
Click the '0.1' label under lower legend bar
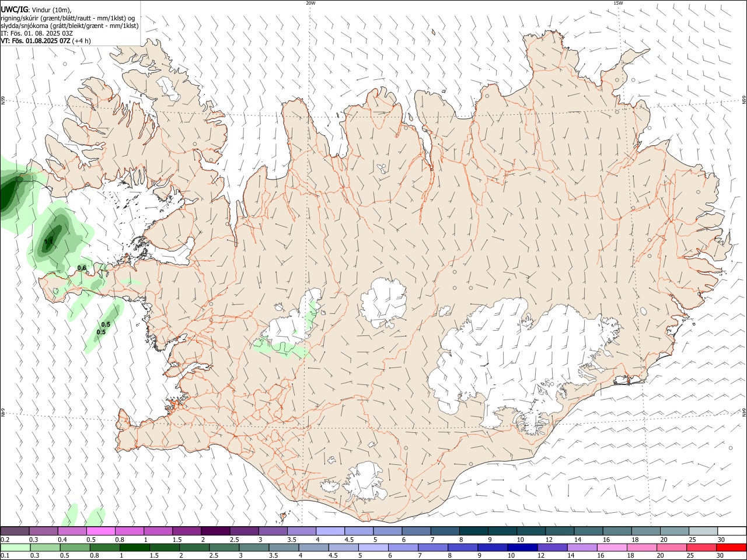point(5,556)
